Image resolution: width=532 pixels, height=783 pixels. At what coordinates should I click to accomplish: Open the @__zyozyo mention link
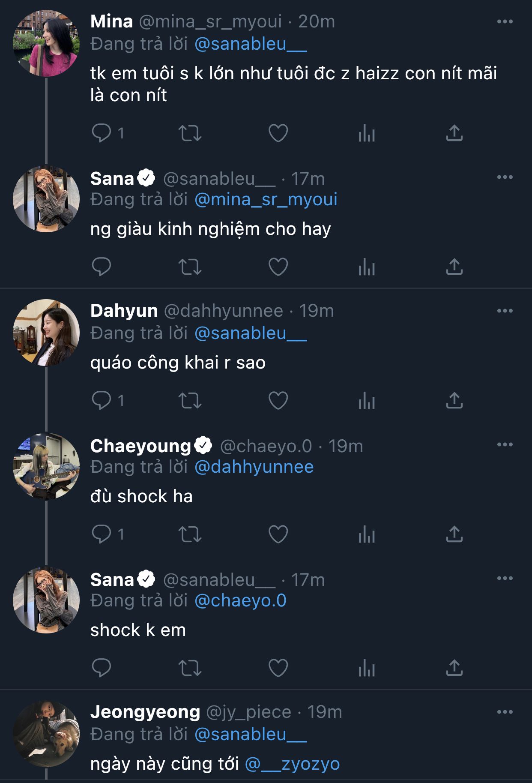(x=292, y=764)
